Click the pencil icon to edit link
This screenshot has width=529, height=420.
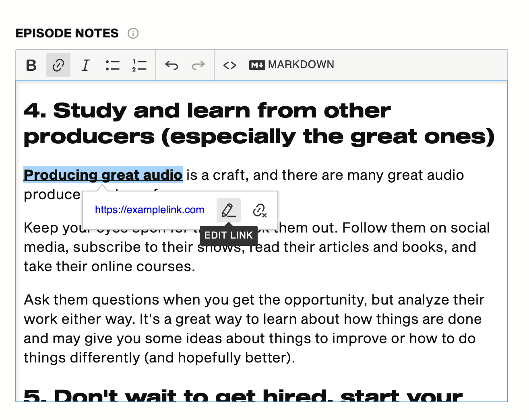click(x=228, y=210)
